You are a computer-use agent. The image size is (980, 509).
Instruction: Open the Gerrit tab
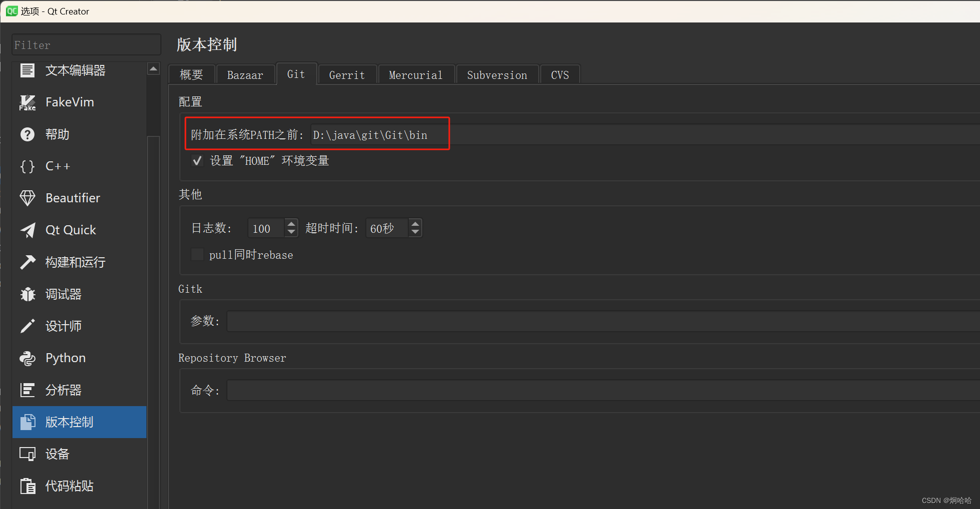(x=347, y=75)
